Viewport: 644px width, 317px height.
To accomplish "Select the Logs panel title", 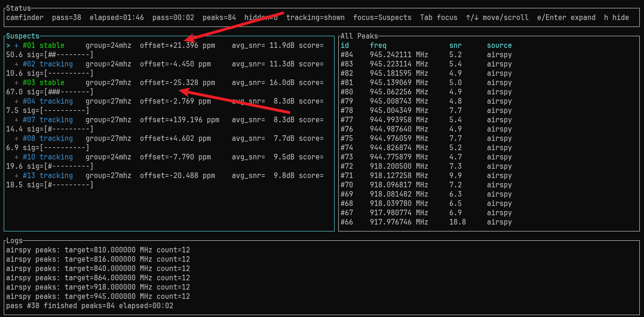I will (14, 241).
